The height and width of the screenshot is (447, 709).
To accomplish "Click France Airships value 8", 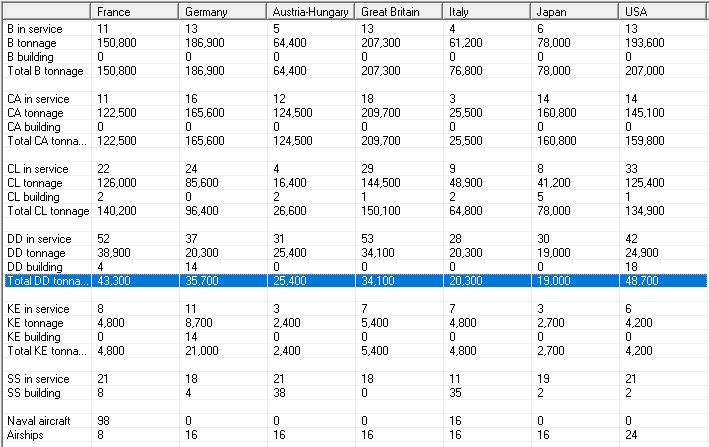I will (100, 435).
